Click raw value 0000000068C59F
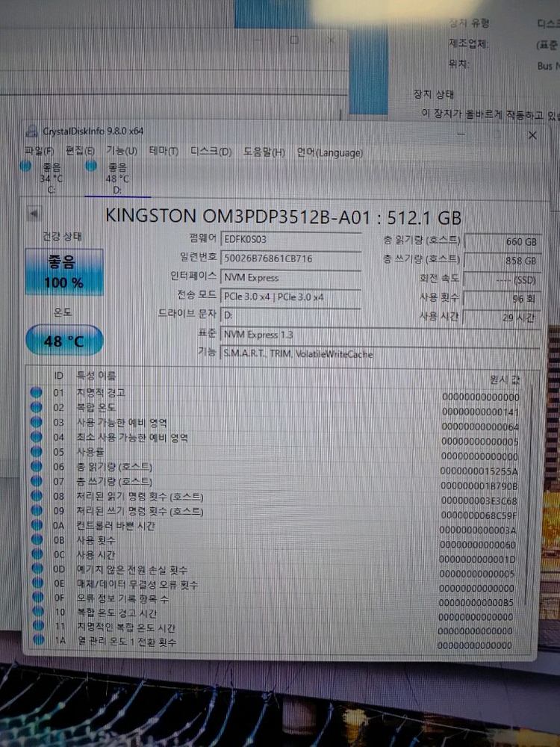This screenshot has height=747, width=560. (479, 515)
